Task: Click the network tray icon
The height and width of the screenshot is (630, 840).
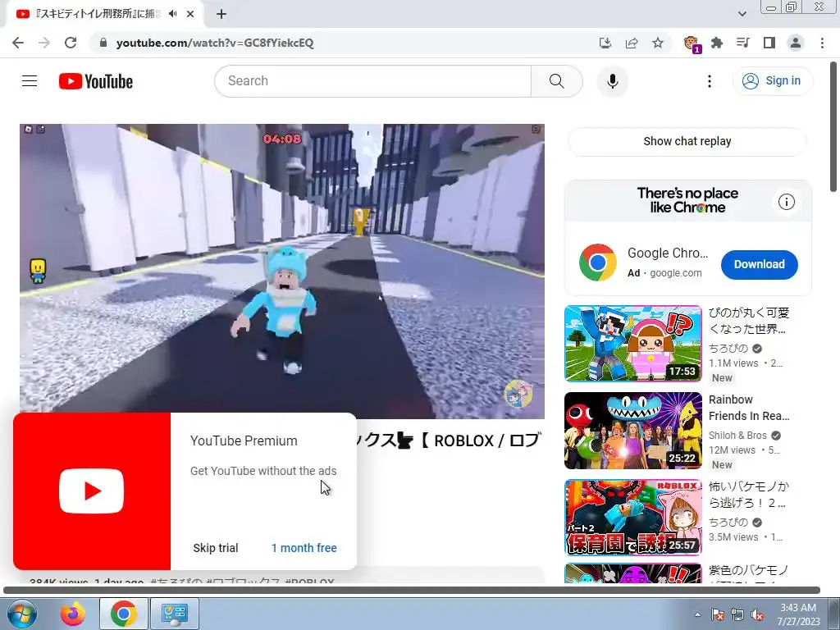Action: [737, 614]
